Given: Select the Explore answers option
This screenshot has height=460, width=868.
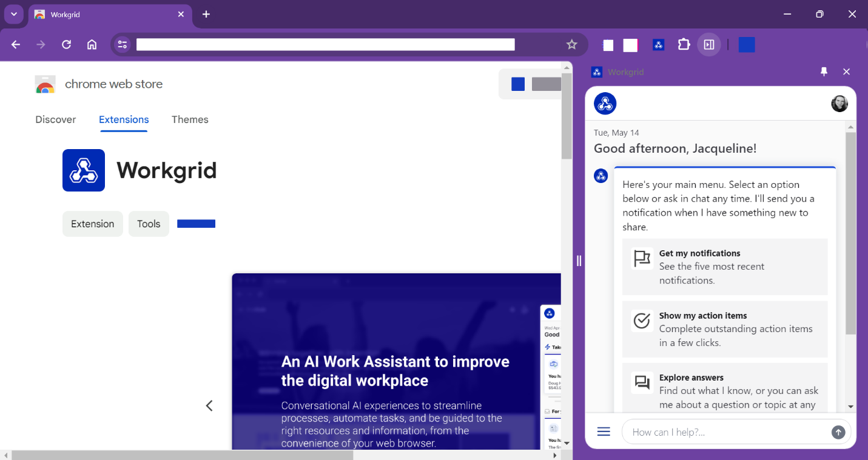Looking at the screenshot, I should coord(725,388).
